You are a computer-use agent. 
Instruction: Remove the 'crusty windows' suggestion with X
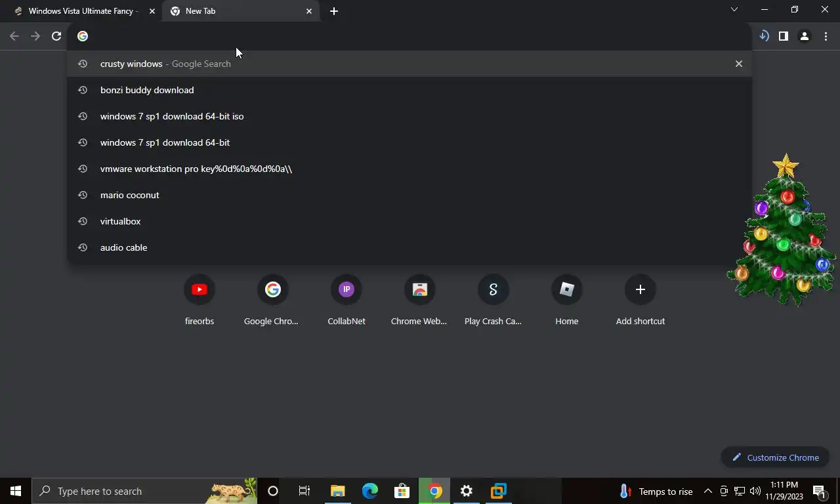tap(739, 64)
